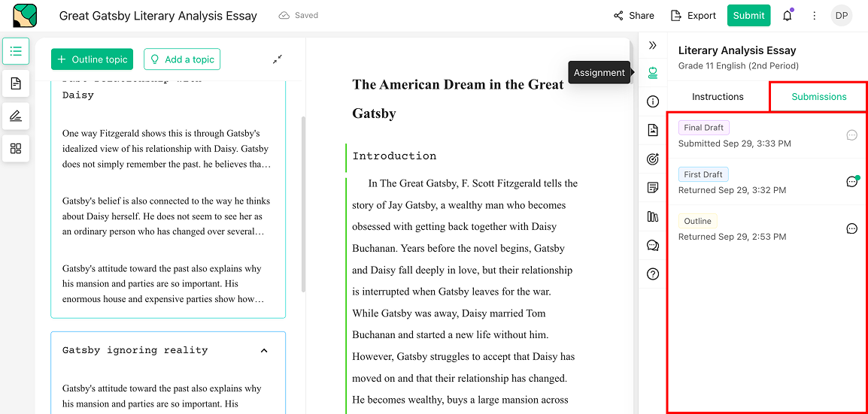This screenshot has width=868, height=414.
Task: View comments on Outline submission
Action: [x=852, y=229]
